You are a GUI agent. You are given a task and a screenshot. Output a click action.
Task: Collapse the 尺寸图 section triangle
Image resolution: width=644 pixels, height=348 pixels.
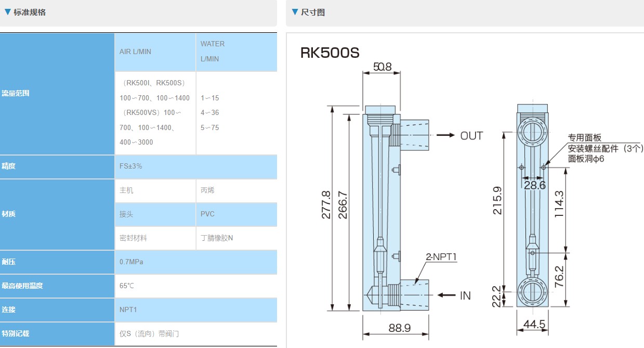[x=295, y=11]
